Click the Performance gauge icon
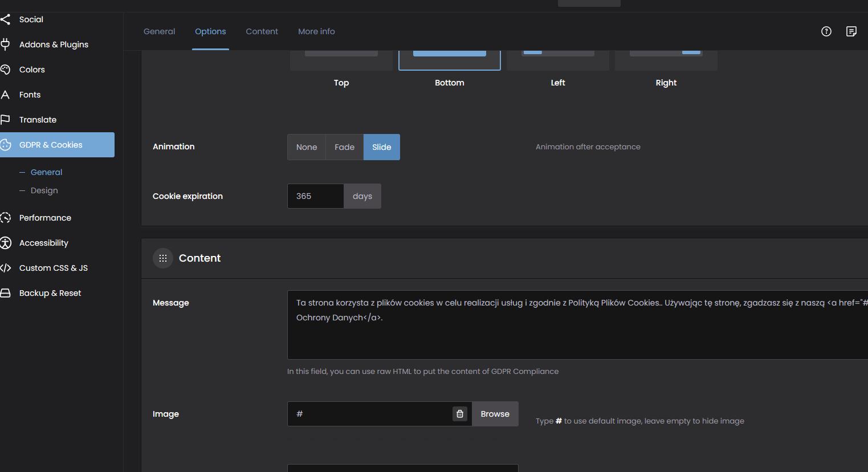The width and height of the screenshot is (868, 472). (5, 218)
